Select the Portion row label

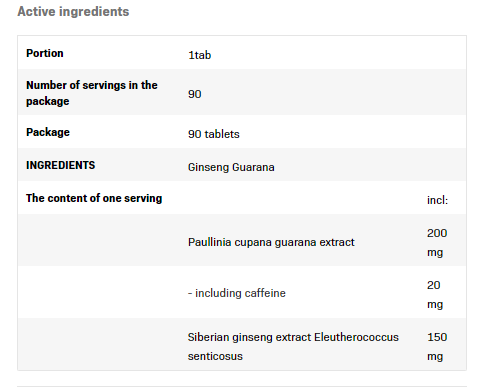(45, 53)
